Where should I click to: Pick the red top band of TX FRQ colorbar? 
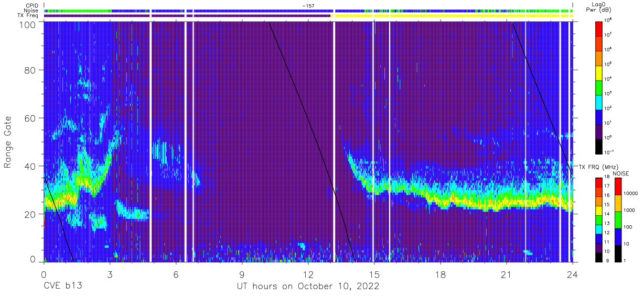(599, 183)
